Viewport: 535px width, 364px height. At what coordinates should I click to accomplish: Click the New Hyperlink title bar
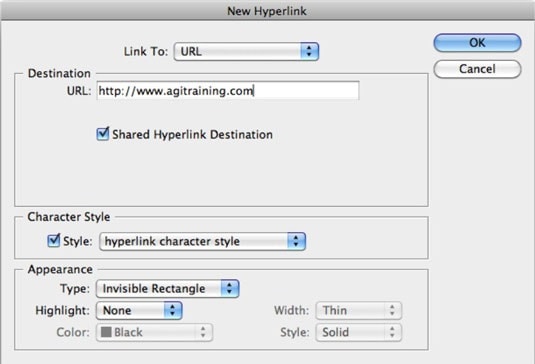267,11
